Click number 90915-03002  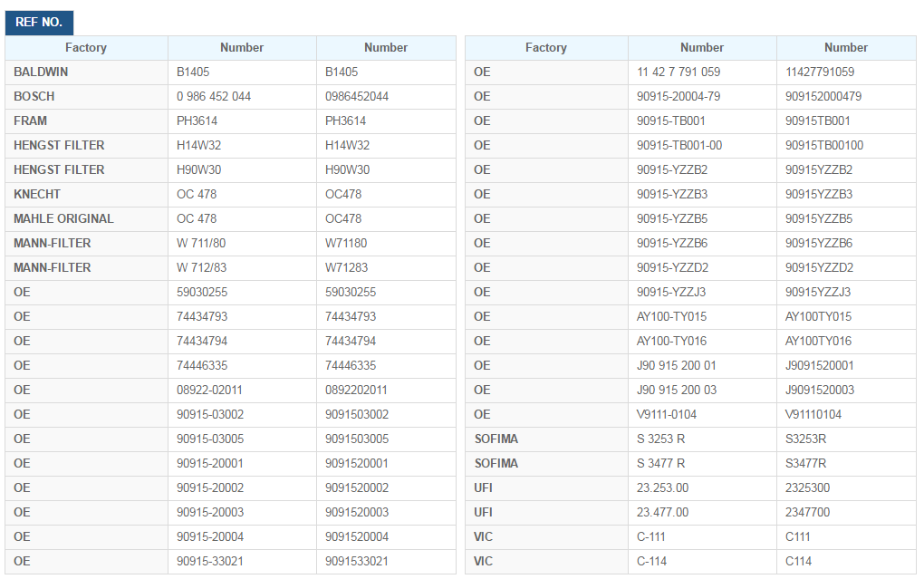210,414
